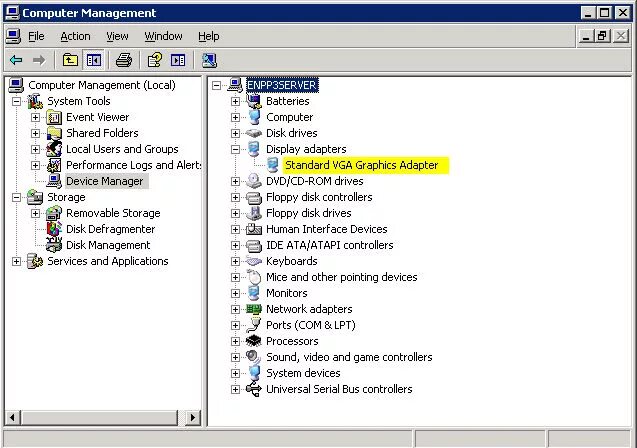Click the Disk drives category icon
Screen dimensions: 637x448
[x=254, y=133]
